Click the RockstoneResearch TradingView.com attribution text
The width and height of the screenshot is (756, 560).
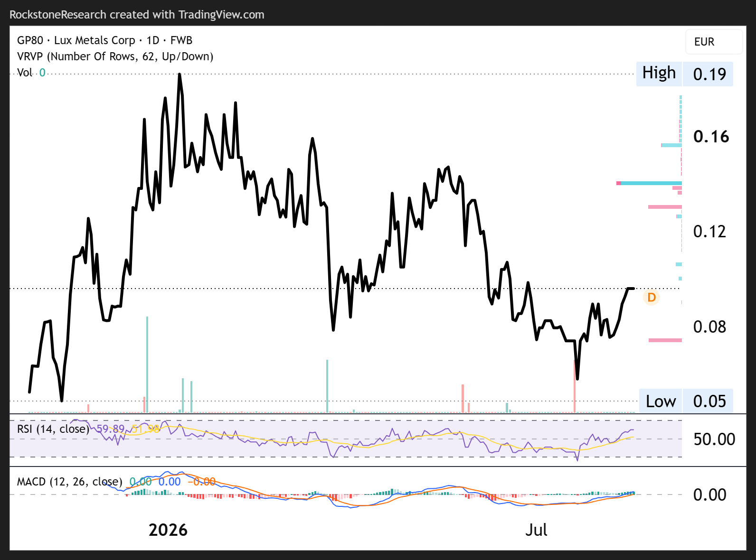137,15
